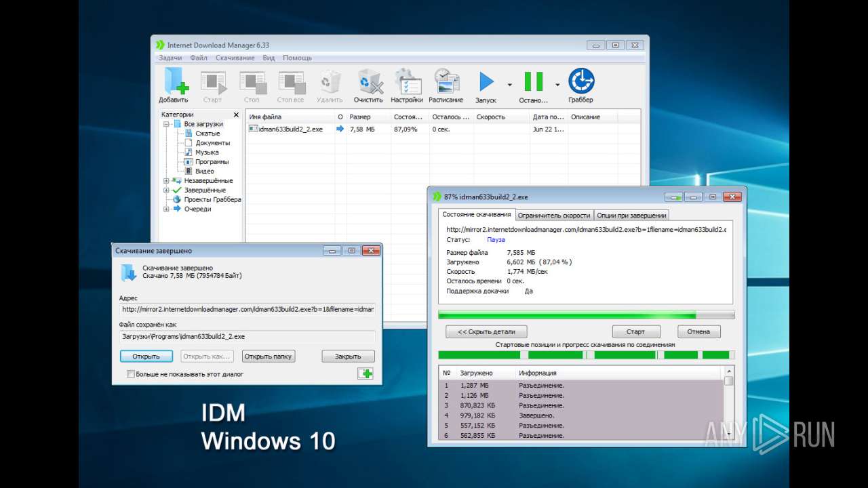868x488 pixels.
Task: Open the Расписание scheduler icon
Action: [446, 82]
